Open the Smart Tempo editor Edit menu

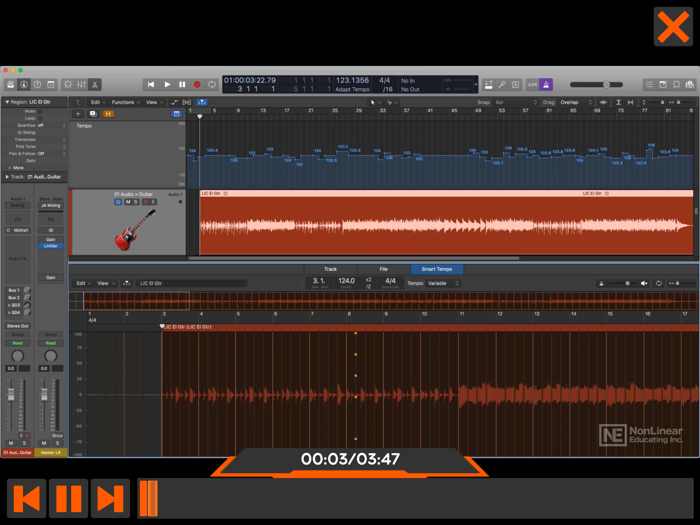[83, 283]
